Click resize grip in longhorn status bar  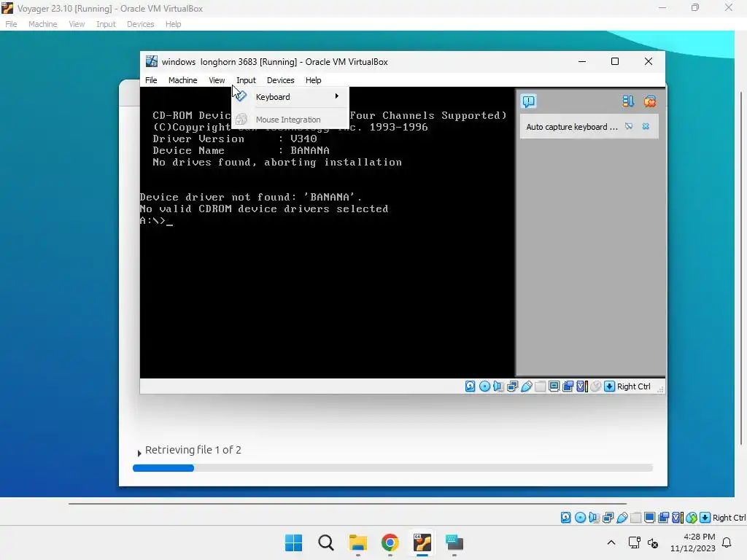point(660,389)
